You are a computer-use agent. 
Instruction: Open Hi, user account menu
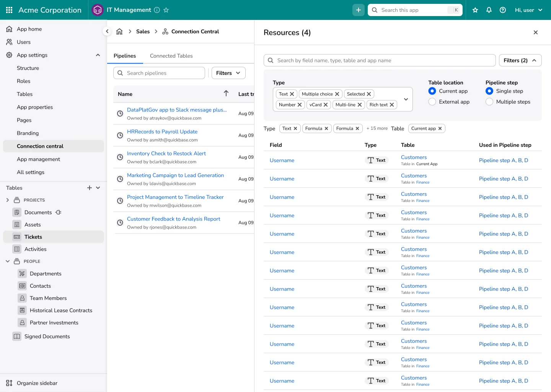coord(528,10)
